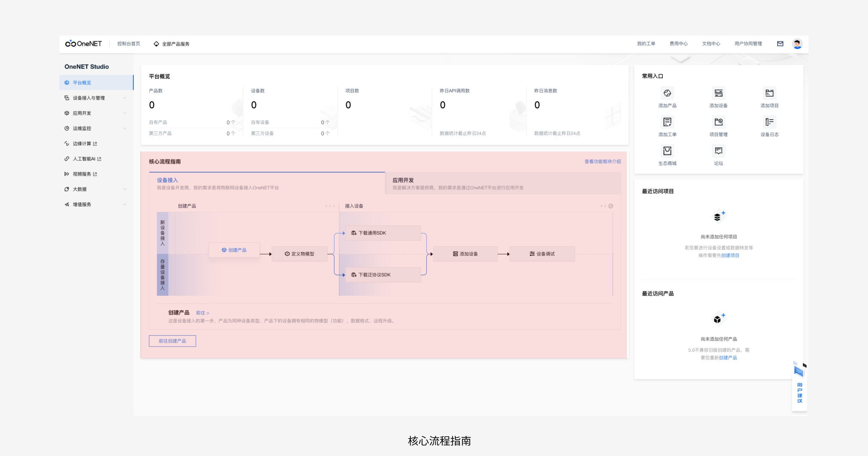Open the 添加工单 shortcut icon
Screen dimensions: 868x456
[x=667, y=122]
